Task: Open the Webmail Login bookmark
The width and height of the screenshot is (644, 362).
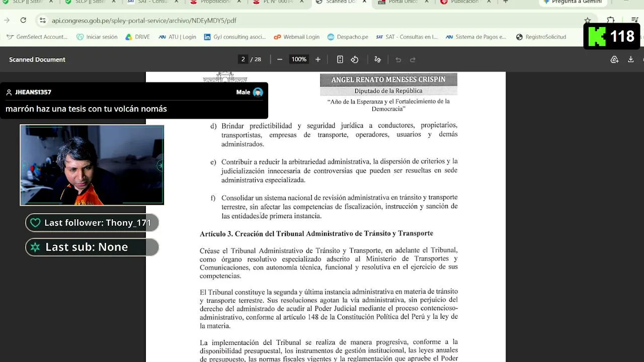Action: (x=297, y=37)
